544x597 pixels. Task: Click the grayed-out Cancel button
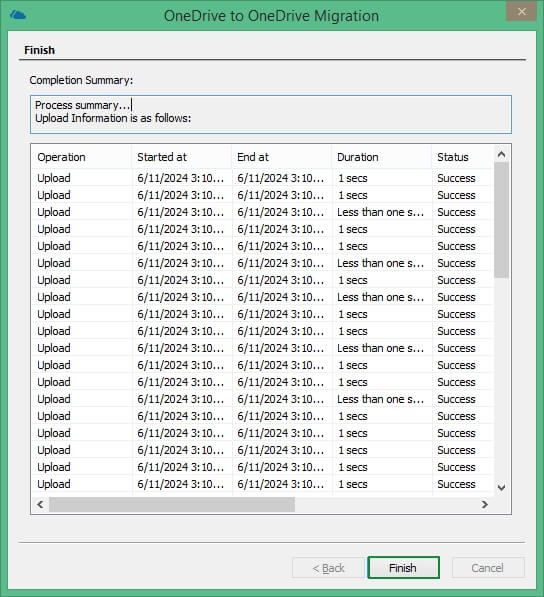(x=488, y=568)
